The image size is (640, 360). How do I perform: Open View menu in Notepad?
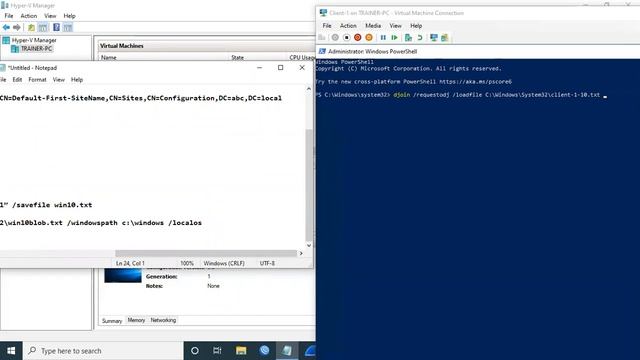point(58,80)
